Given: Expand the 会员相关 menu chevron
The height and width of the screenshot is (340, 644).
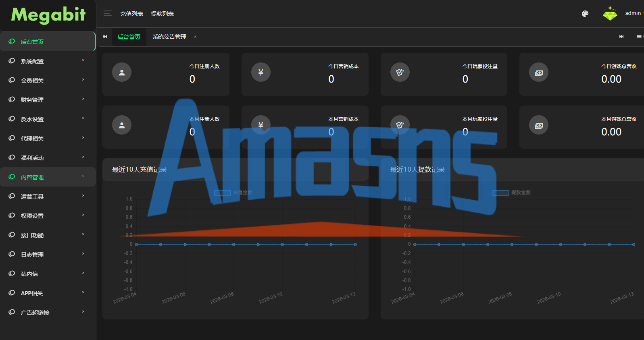Looking at the screenshot, I should 83,80.
